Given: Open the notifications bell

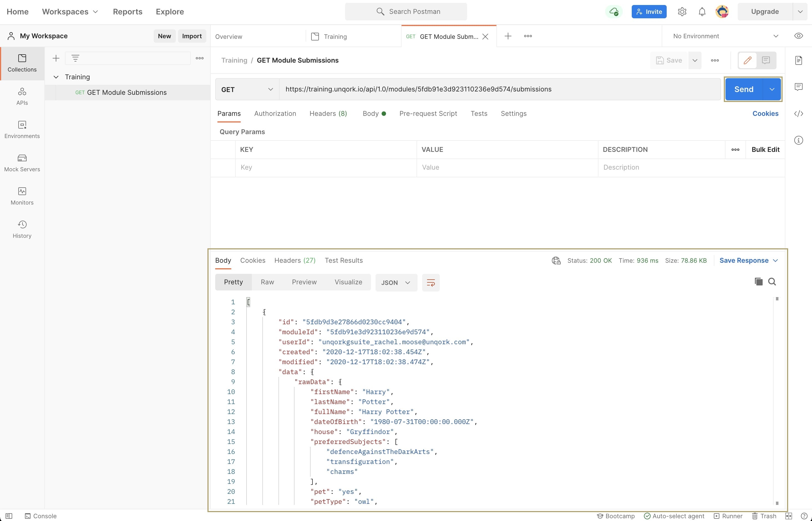Looking at the screenshot, I should (x=702, y=12).
